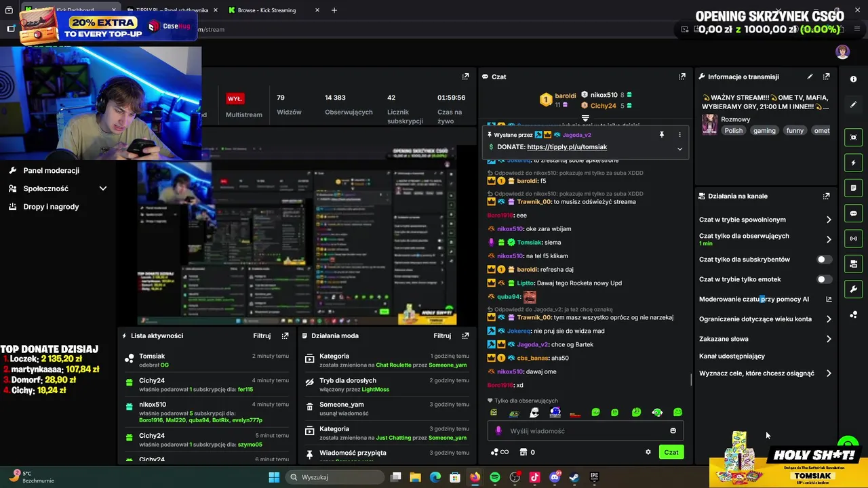Viewport: 868px width, 488px height.
Task: Open Discord from the taskbar
Action: 555,477
